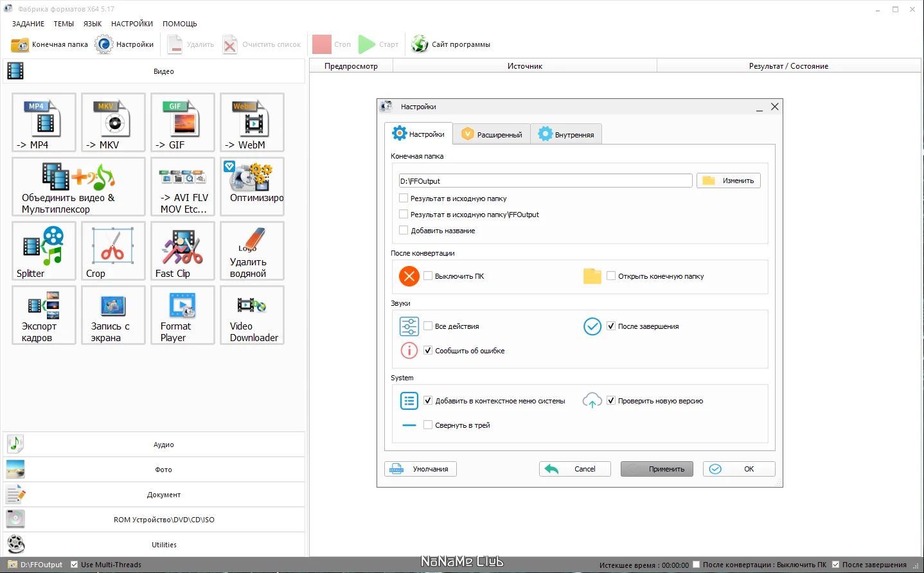Open the НАСТРОЙКИ menu
This screenshot has width=924, height=573.
[132, 24]
